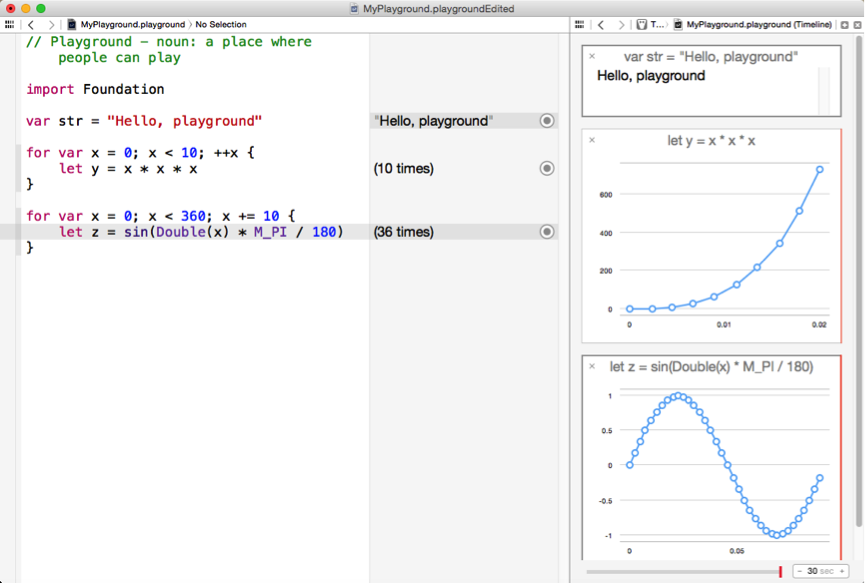Increase timeline duration with plus button
The image size is (865, 584).
point(842,571)
